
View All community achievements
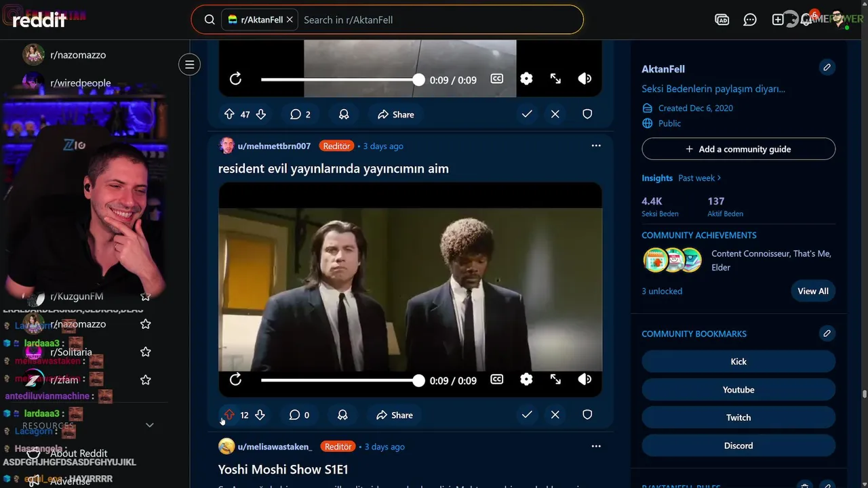click(x=813, y=291)
